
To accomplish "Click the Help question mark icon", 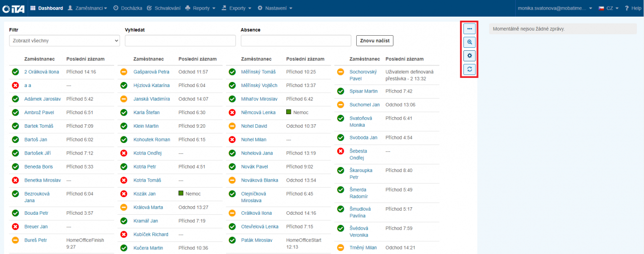I will pos(626,8).
